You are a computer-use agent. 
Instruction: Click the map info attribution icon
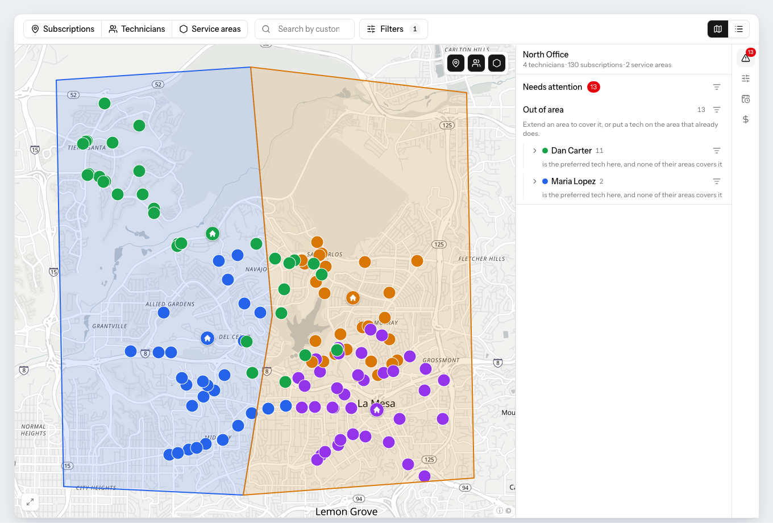coord(500,510)
